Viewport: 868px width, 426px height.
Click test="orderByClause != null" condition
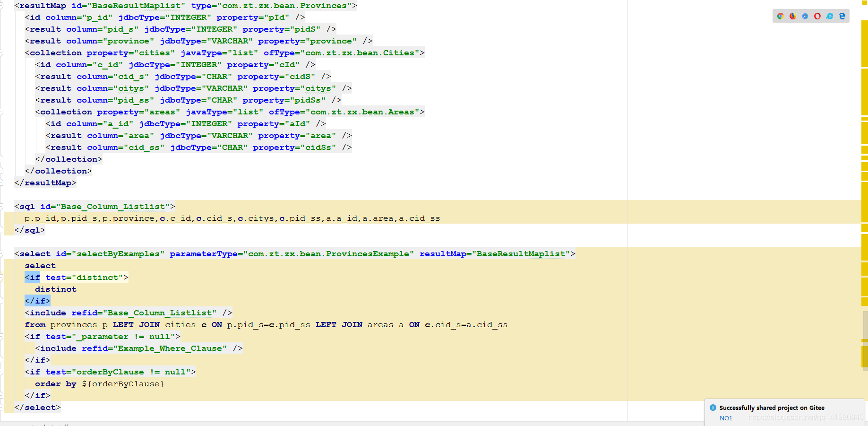[118, 372]
